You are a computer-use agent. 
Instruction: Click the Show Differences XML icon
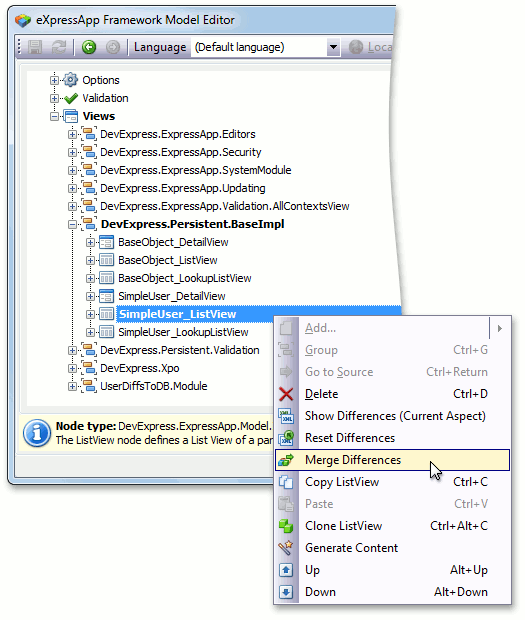click(286, 416)
